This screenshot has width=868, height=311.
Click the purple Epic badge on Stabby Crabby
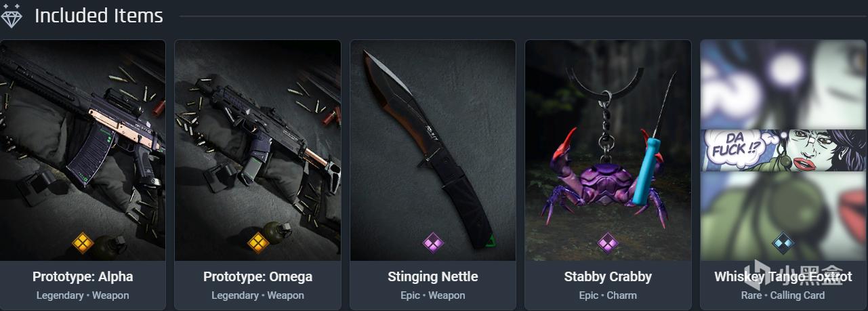(608, 242)
